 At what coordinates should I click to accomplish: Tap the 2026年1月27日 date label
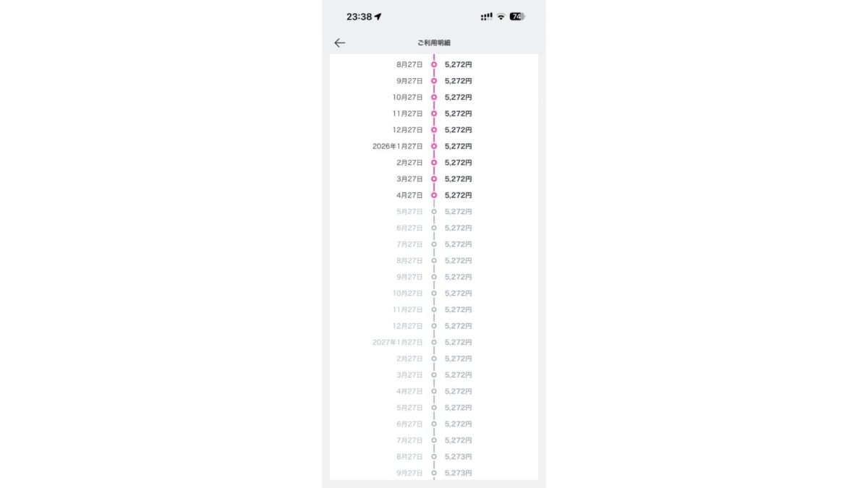tap(397, 146)
